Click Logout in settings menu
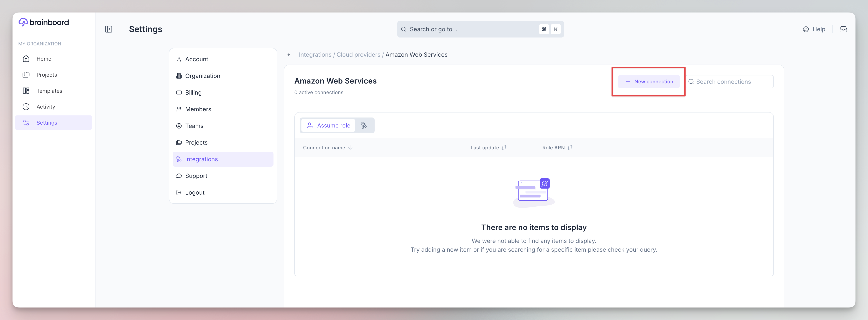 pos(194,192)
